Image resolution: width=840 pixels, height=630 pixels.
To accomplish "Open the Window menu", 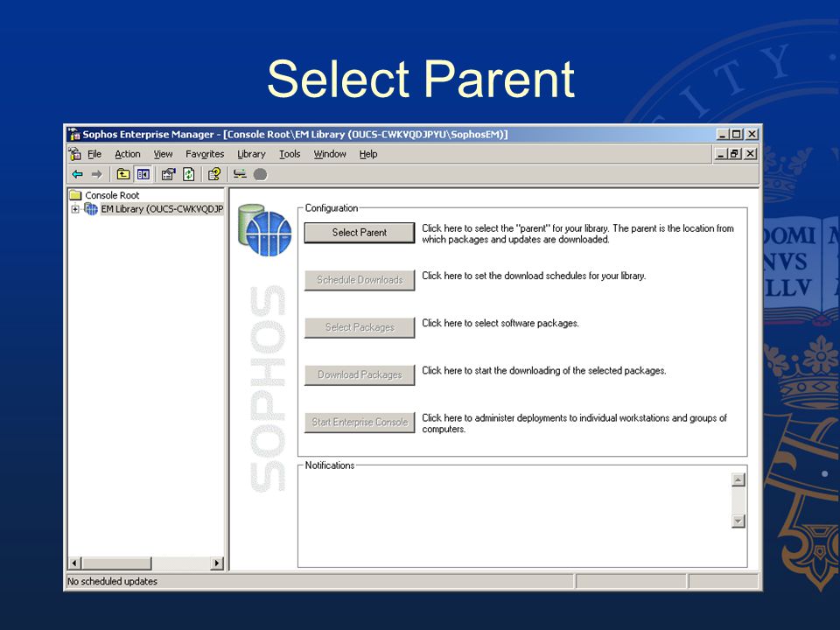I will 330,154.
